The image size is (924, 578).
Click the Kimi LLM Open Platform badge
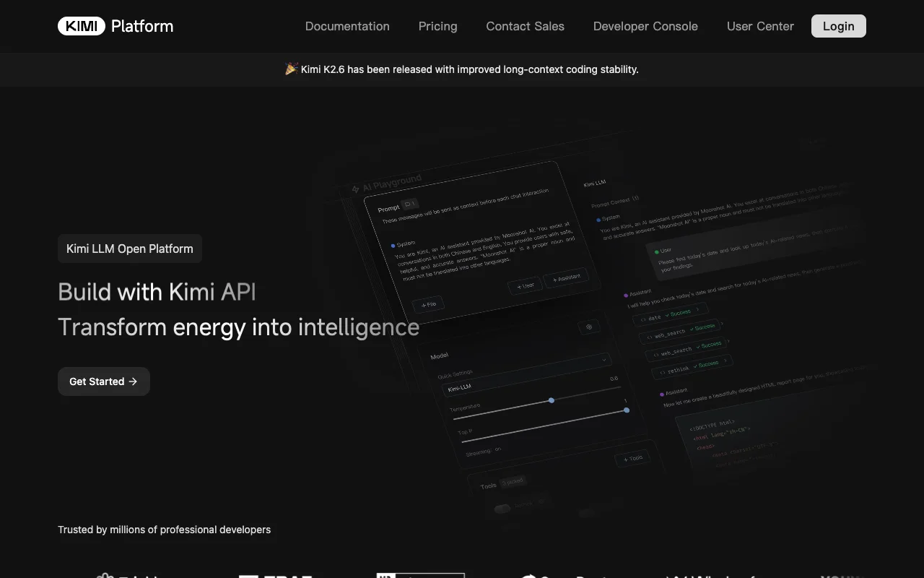[x=130, y=249]
